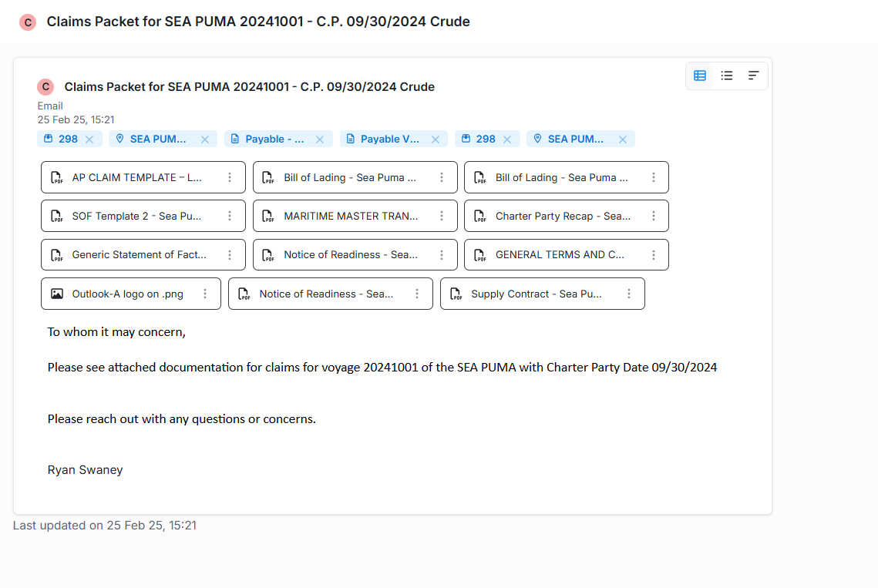The image size is (878, 588).
Task: Open the options menu for Charter Party Recap
Action: pos(653,216)
